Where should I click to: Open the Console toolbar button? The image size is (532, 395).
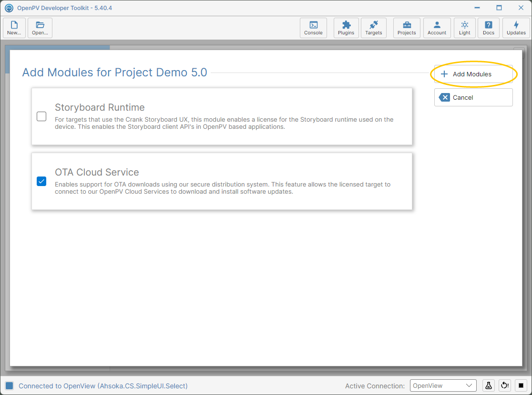tap(313, 28)
